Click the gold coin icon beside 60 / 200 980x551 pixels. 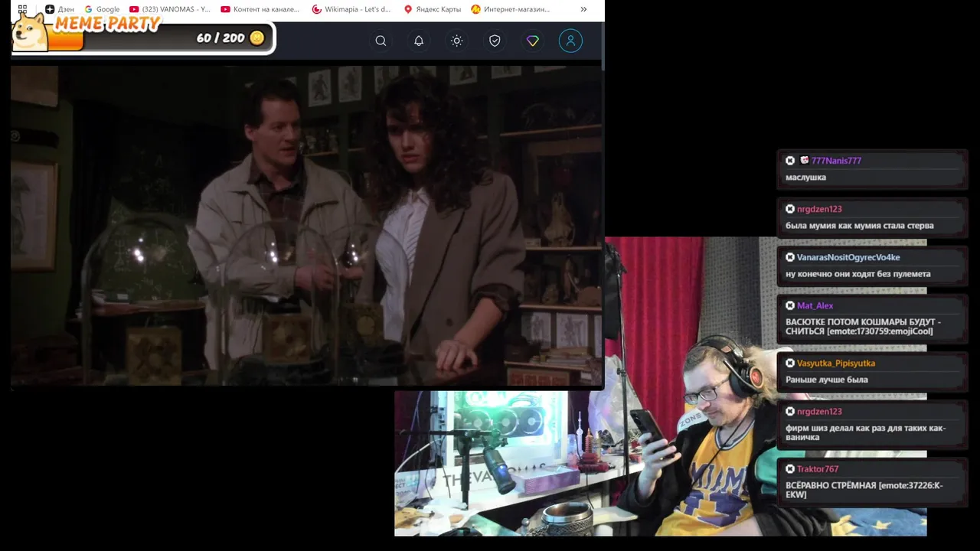pos(257,37)
